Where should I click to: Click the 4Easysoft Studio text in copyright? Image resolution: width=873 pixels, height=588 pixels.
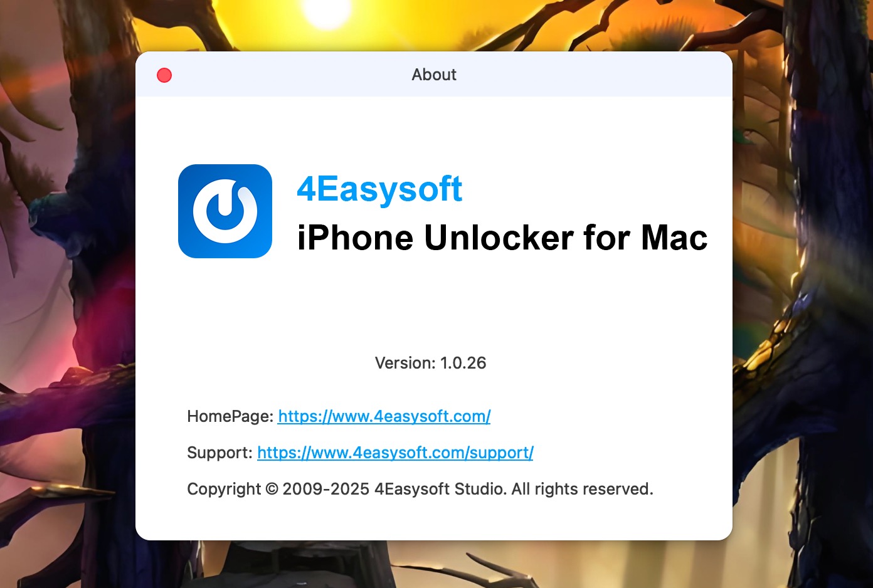click(x=440, y=489)
